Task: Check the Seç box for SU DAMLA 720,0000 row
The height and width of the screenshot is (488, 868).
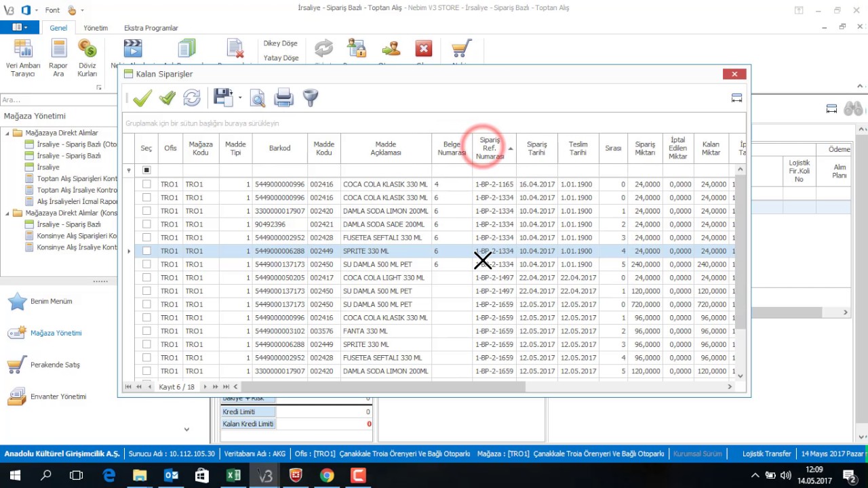Action: [146, 304]
